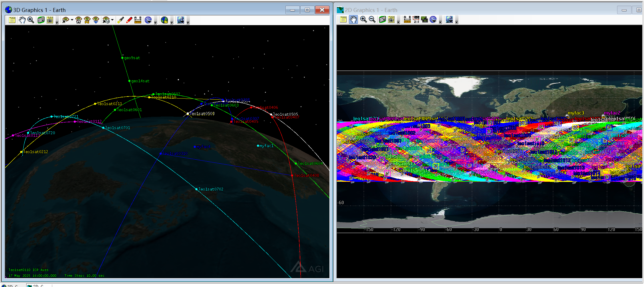Click Zoom In magnifier in 2D Graphics toolbar
This screenshot has width=644, height=287.
click(x=363, y=19)
